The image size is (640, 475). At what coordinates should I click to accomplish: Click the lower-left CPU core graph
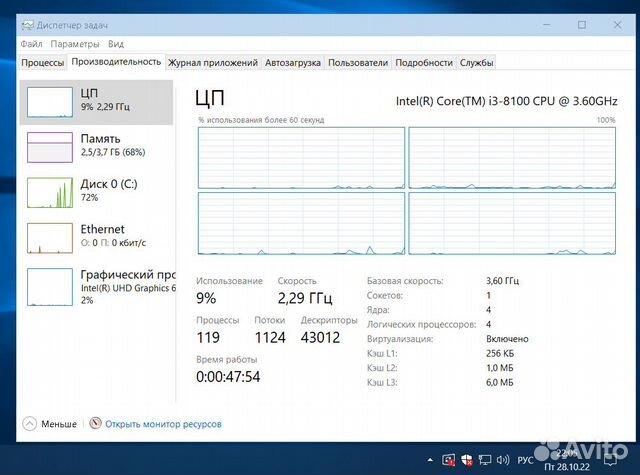pos(301,223)
